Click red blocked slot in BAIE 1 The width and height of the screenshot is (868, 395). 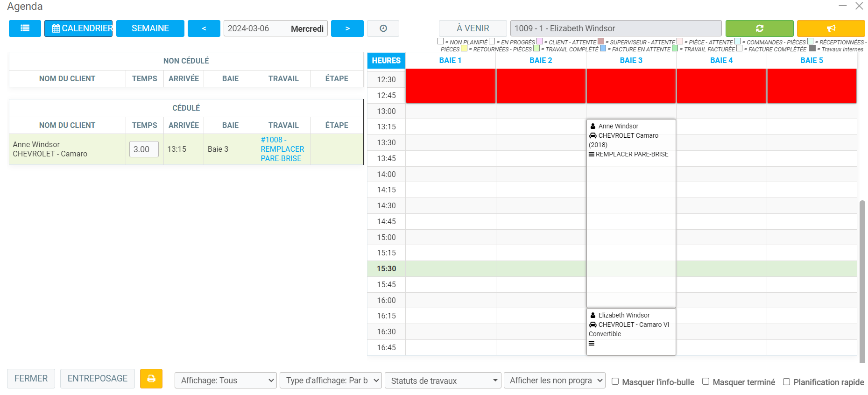451,86
